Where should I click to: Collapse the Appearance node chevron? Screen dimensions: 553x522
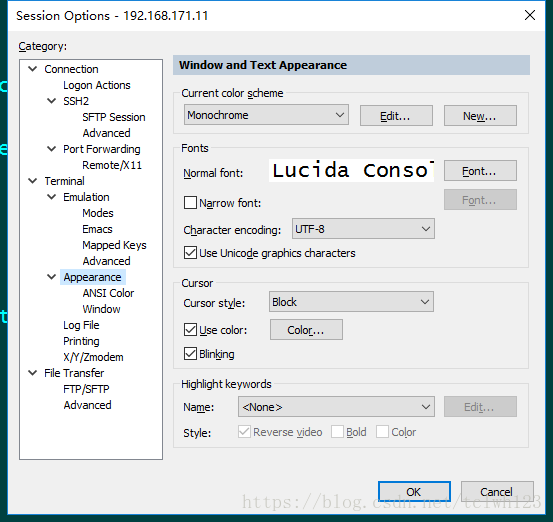[x=51, y=277]
